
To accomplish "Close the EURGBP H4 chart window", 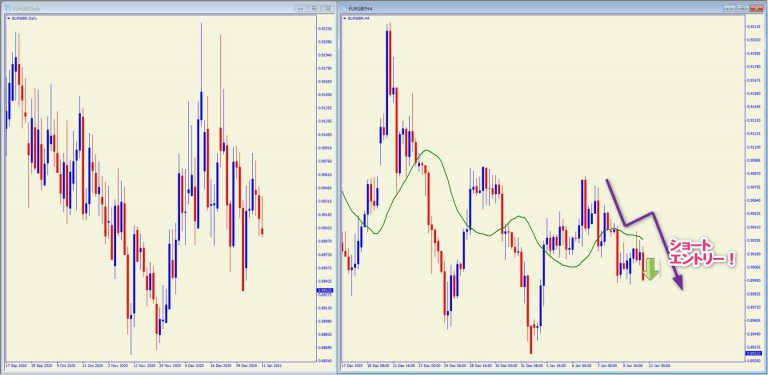I will point(757,8).
